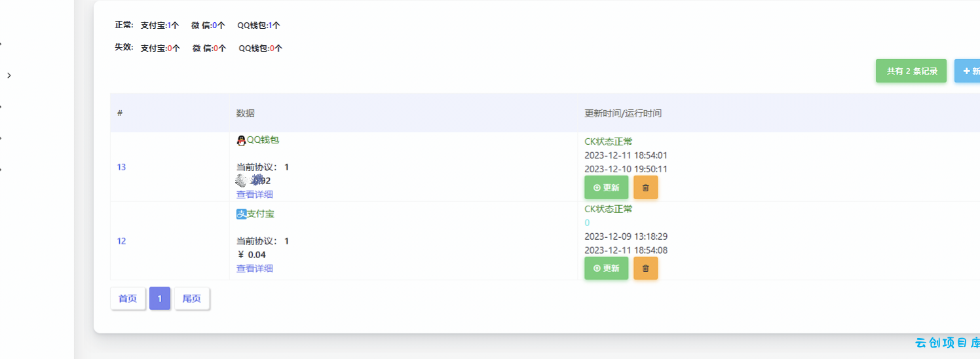
Task: Delete record 13 with the trash icon
Action: click(645, 187)
